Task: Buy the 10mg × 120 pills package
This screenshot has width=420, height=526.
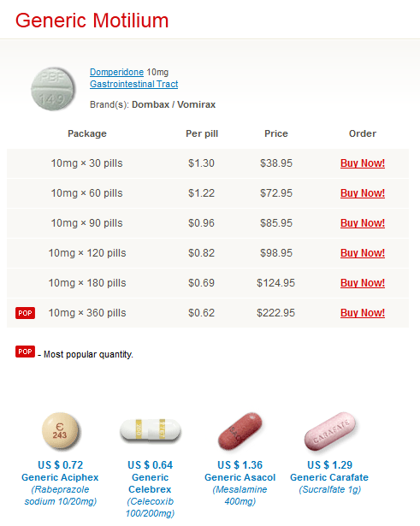Action: coord(363,253)
